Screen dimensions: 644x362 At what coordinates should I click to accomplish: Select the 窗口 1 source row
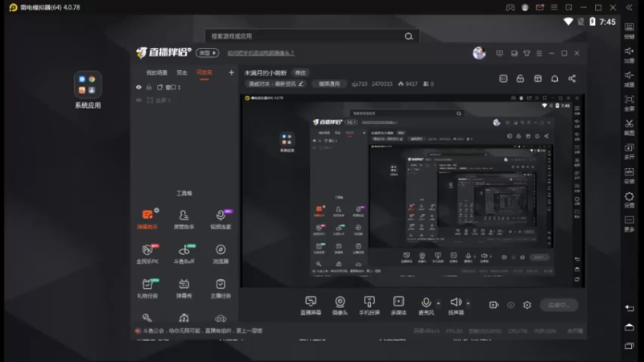pos(184,88)
